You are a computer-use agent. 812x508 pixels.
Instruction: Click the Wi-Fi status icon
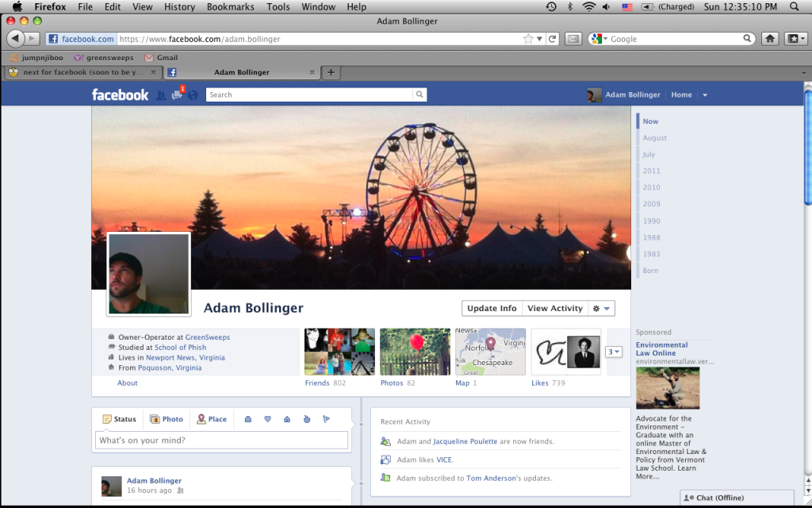(589, 6)
